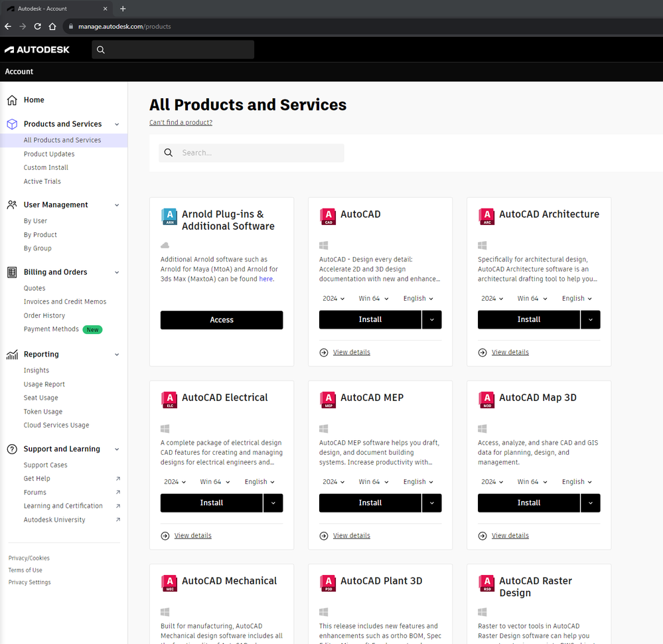
Task: Click the products Search input field
Action: point(251,153)
